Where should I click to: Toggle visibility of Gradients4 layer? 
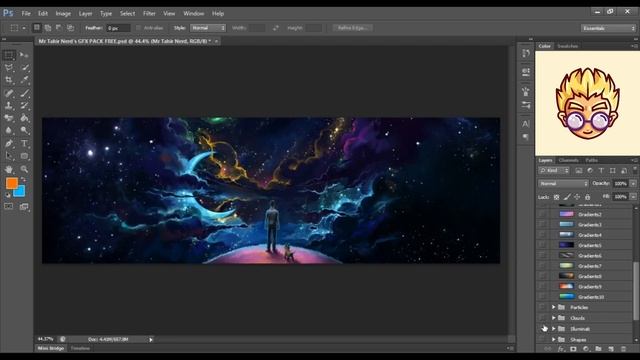tap(542, 235)
